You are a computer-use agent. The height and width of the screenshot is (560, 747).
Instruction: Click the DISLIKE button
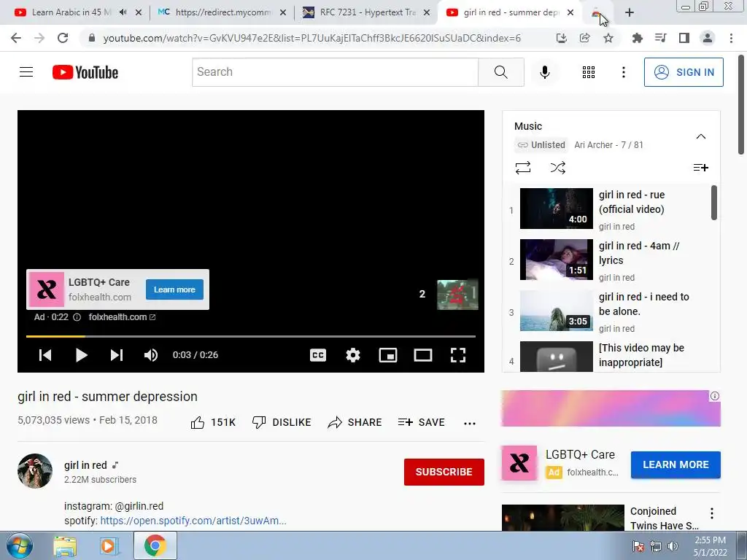click(282, 422)
